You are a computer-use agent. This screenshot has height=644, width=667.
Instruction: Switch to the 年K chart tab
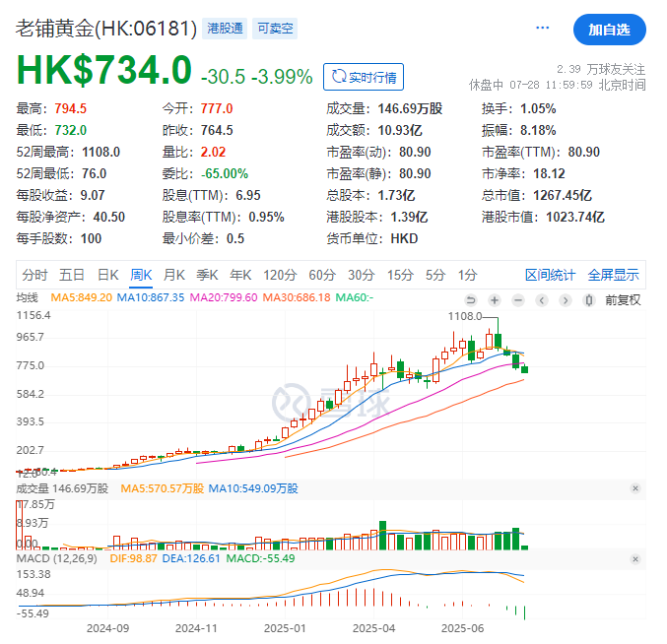click(x=240, y=275)
